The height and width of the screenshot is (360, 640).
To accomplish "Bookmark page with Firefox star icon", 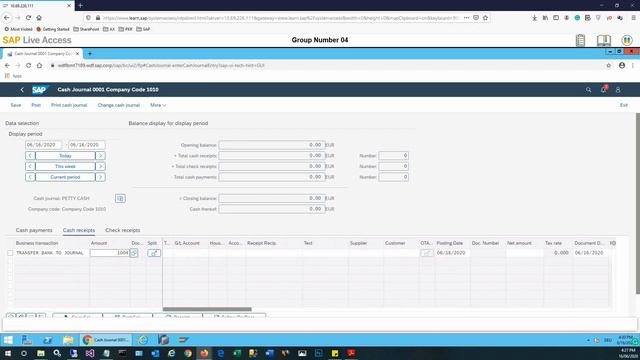I will (485, 18).
